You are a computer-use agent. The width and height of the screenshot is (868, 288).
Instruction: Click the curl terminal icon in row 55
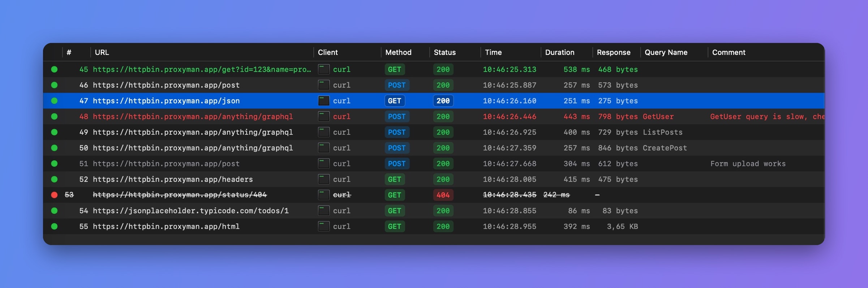[x=323, y=226]
